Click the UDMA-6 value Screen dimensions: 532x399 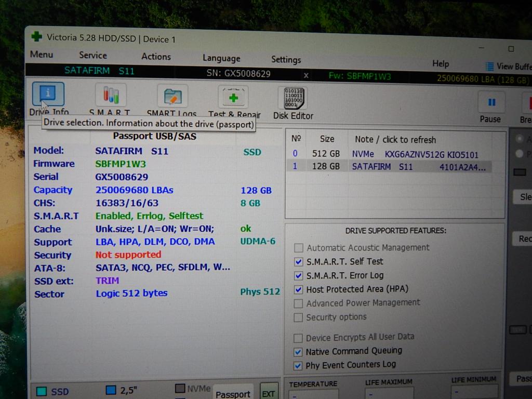[258, 241]
